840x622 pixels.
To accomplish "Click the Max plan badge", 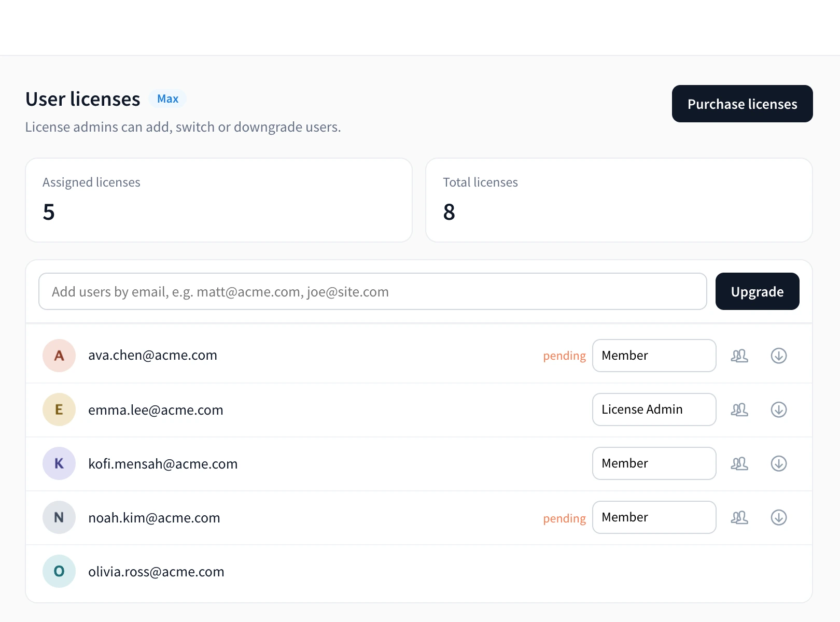I will [168, 98].
